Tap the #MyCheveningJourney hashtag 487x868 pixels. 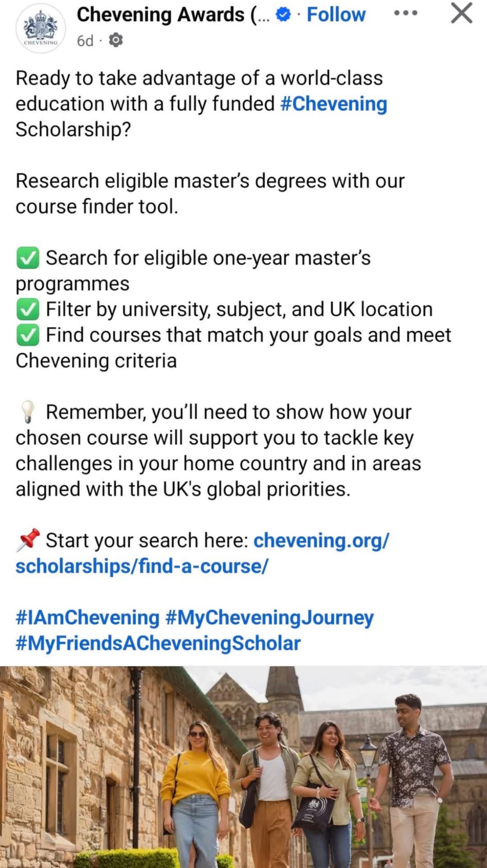click(270, 618)
